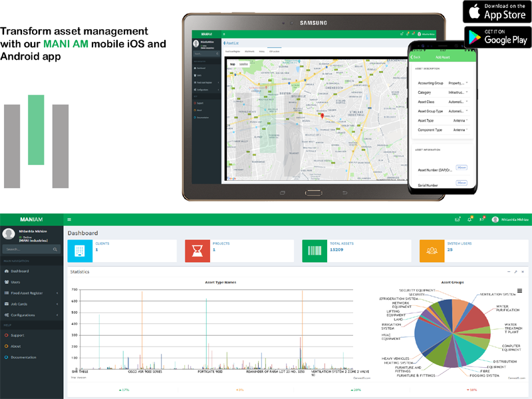Click the System Users people icon
532x399 pixels.
tap(432, 251)
